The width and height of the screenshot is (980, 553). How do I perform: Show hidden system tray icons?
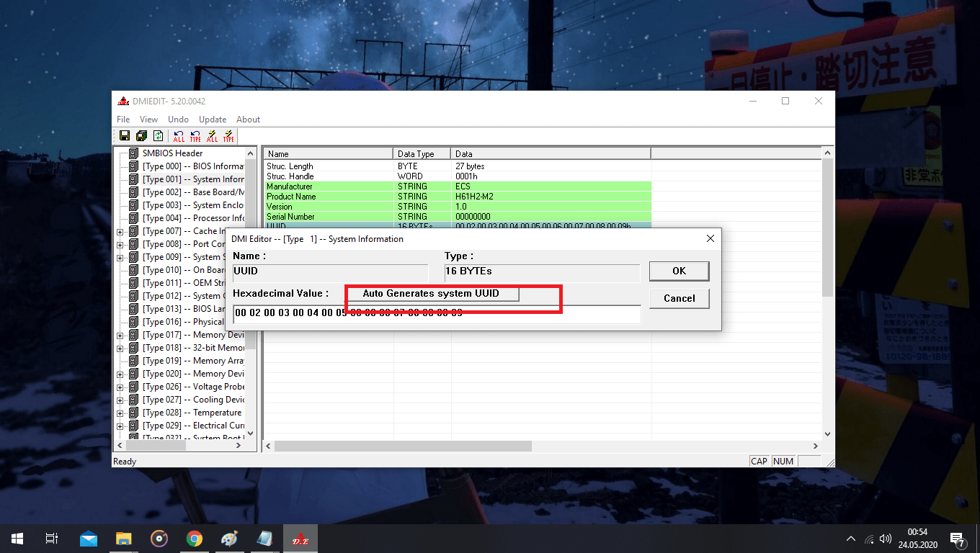coord(851,539)
